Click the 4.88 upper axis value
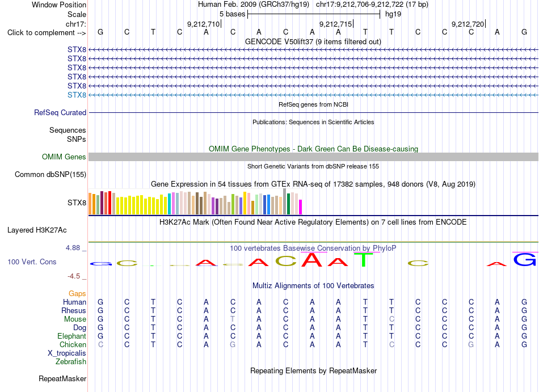Image resolution: width=539 pixels, height=392 pixels. click(73, 248)
